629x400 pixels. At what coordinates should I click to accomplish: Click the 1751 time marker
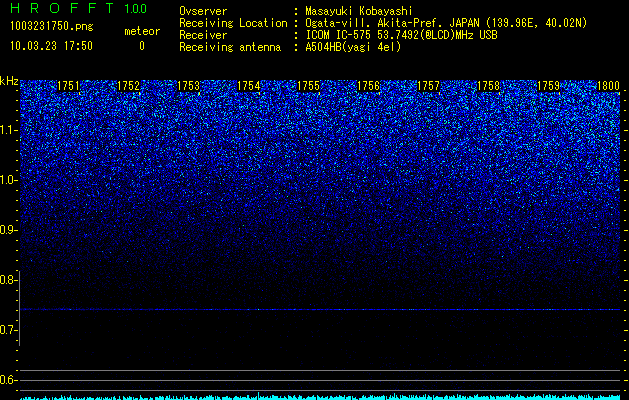coord(68,86)
